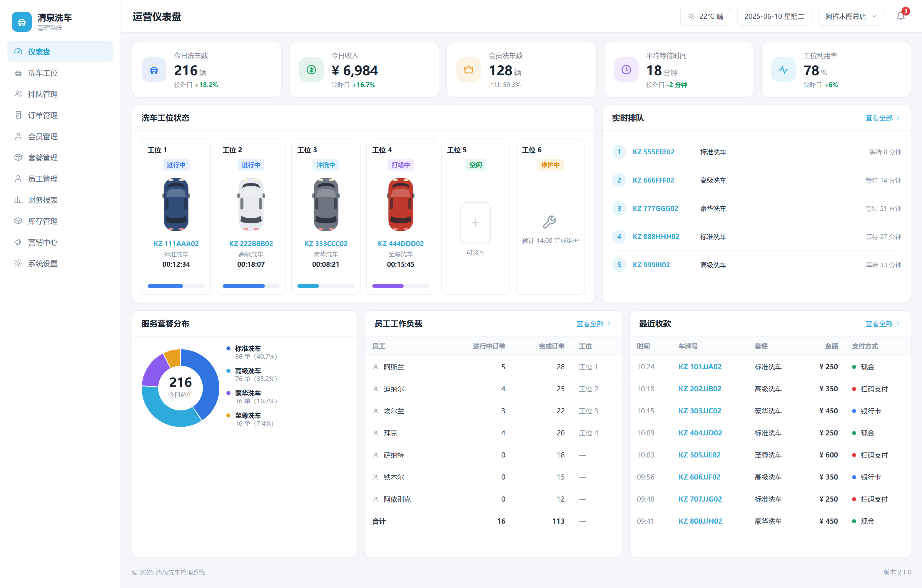Expand 查看全部 in 实时排队 panel
This screenshot has height=588, width=922.
tap(882, 118)
